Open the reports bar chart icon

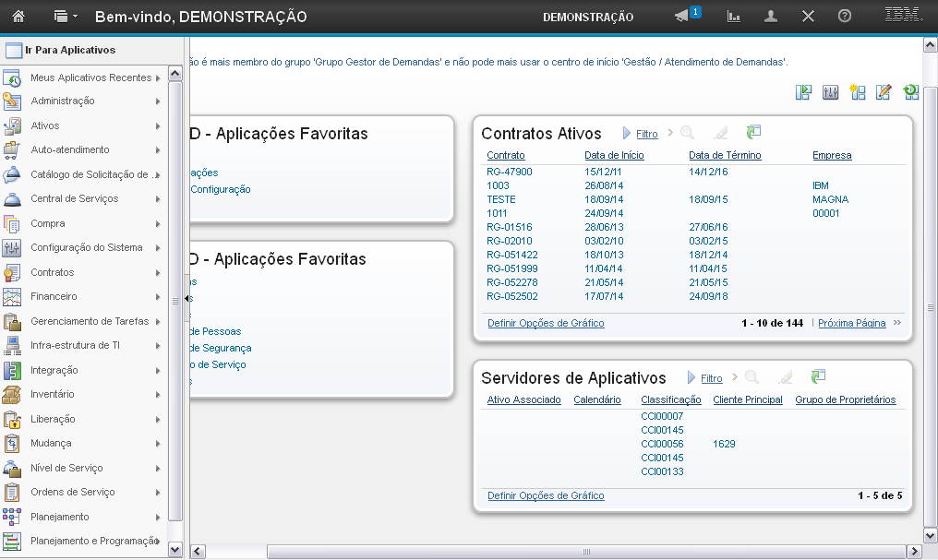coord(734,17)
